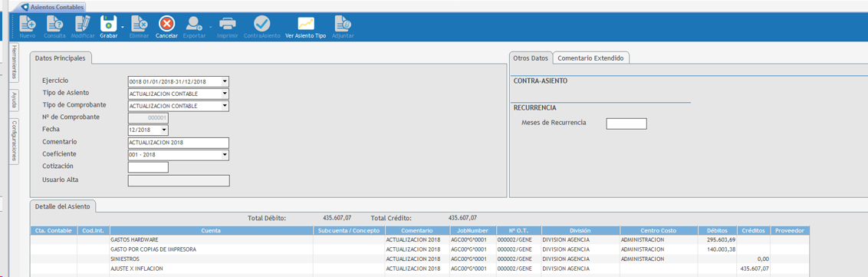
Task: Click the Eliminar document icon
Action: coord(139,23)
